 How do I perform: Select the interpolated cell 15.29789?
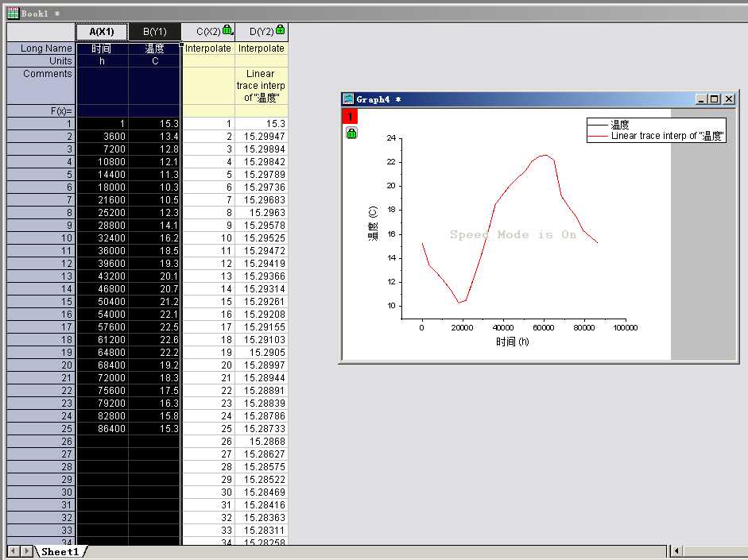click(x=262, y=175)
